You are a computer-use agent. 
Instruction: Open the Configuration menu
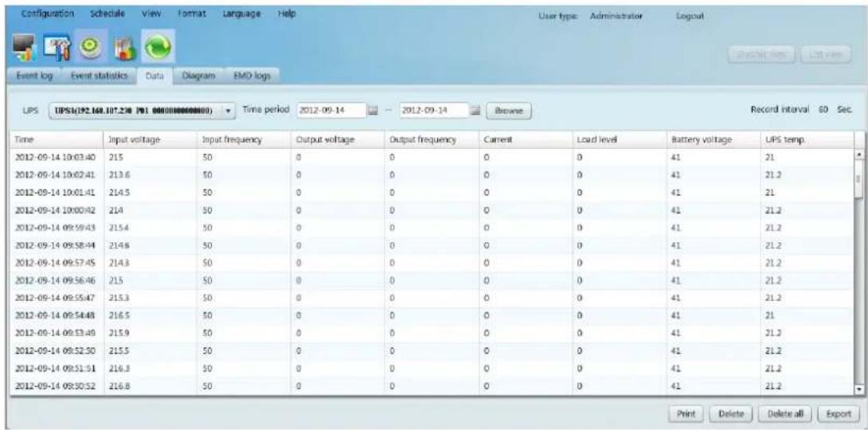tap(48, 13)
